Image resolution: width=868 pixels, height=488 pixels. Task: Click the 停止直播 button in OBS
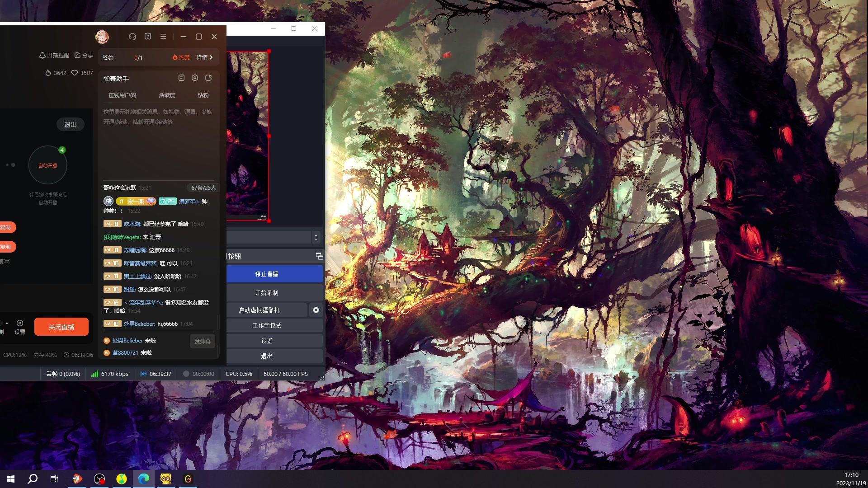point(267,274)
